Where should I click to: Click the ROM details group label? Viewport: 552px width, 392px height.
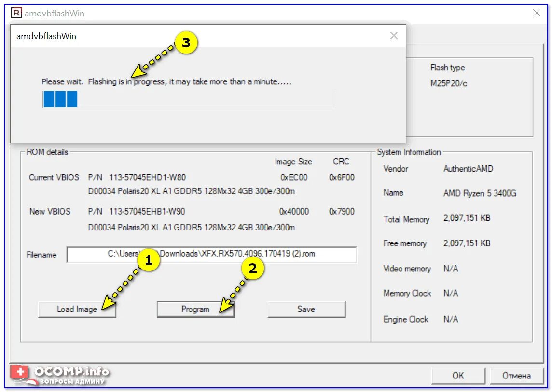[x=47, y=152]
